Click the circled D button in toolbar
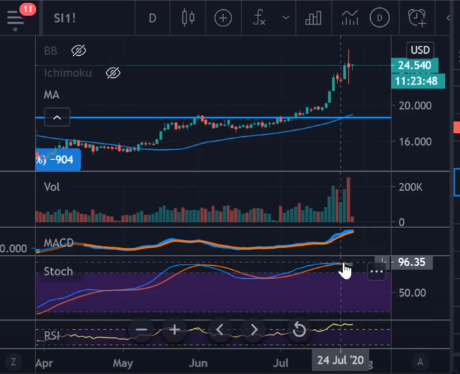 point(380,18)
